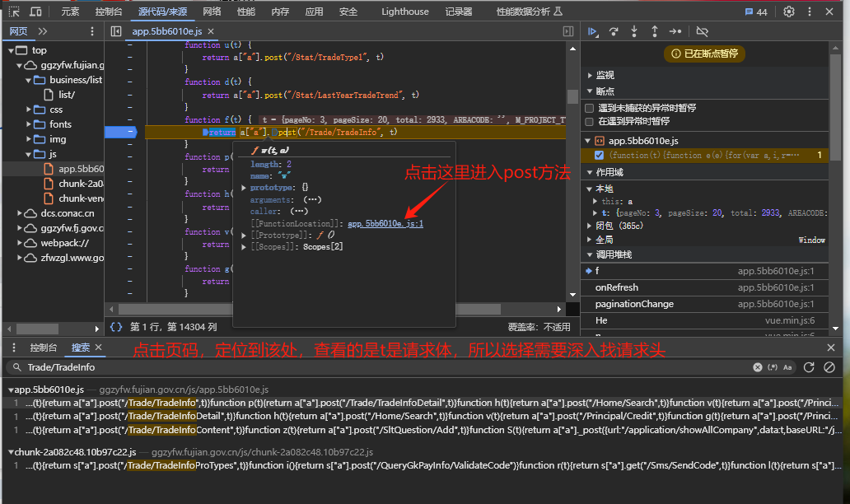
Task: Click the blue breakpoint marker in gutter
Action: click(x=120, y=132)
